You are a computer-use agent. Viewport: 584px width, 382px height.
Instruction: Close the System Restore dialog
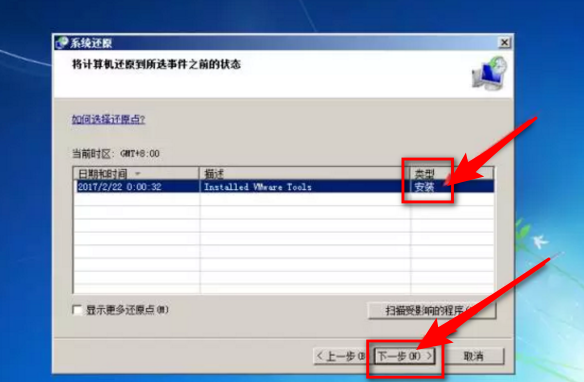[504, 42]
